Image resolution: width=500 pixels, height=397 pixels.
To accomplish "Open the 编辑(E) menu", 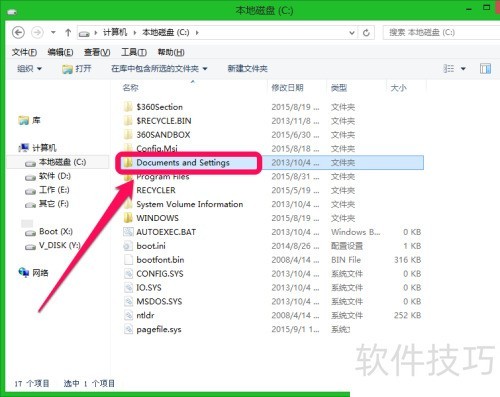I will (60, 52).
